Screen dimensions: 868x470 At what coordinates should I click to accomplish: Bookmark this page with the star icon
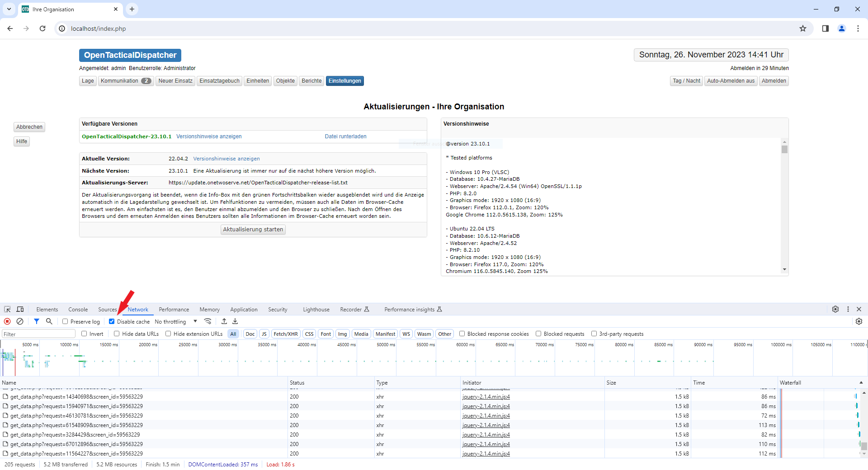click(803, 28)
